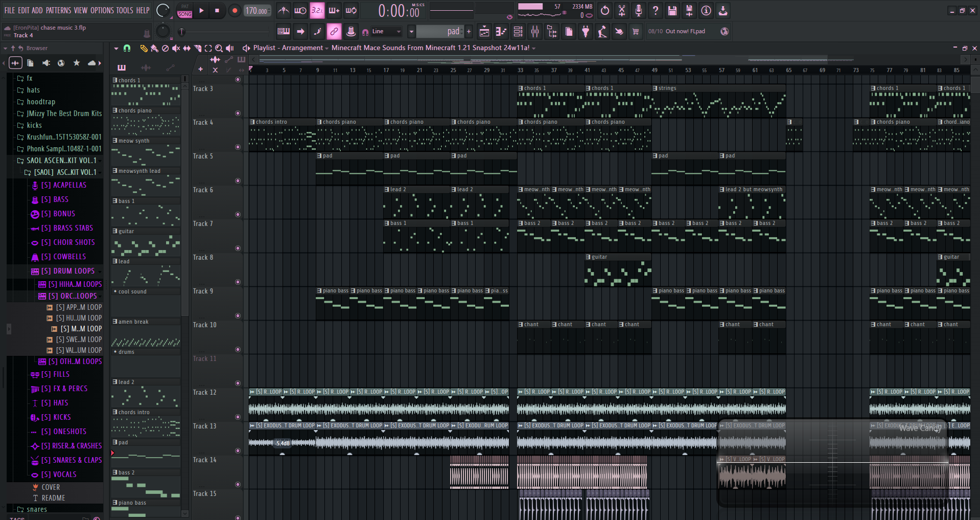This screenshot has width=980, height=520.
Task: Open the mixer view
Action: point(535,32)
